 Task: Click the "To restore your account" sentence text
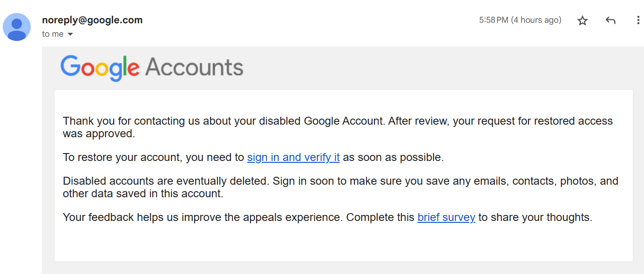pos(253,157)
